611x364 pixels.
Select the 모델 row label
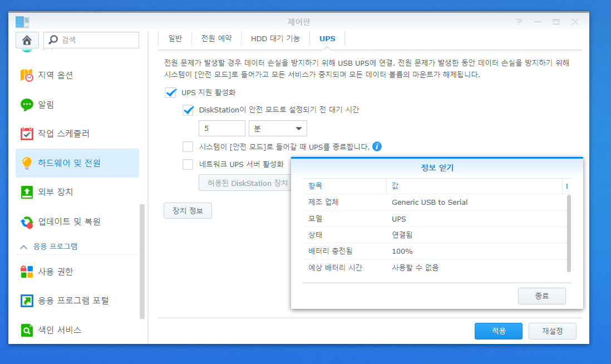click(x=316, y=219)
